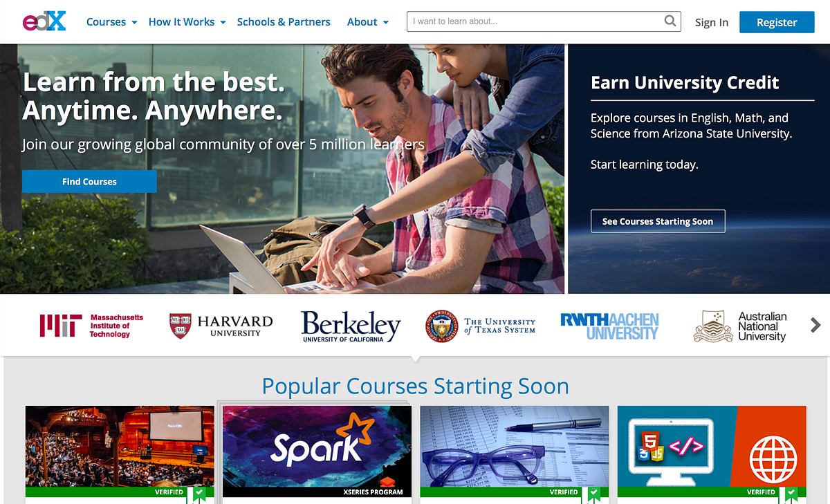Open the Earn University Credit heading
830x504 pixels.
685,83
